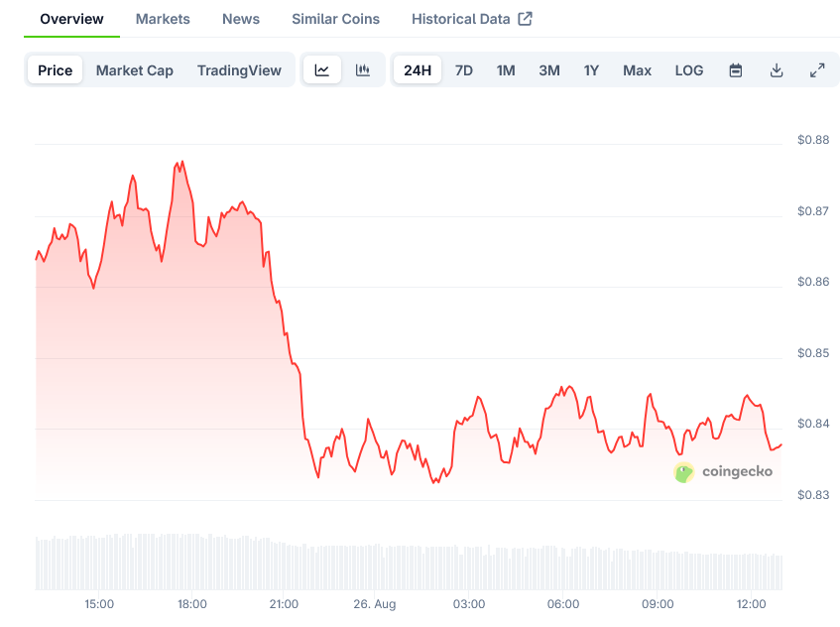Open the News tab
The height and width of the screenshot is (627, 840).
241,19
